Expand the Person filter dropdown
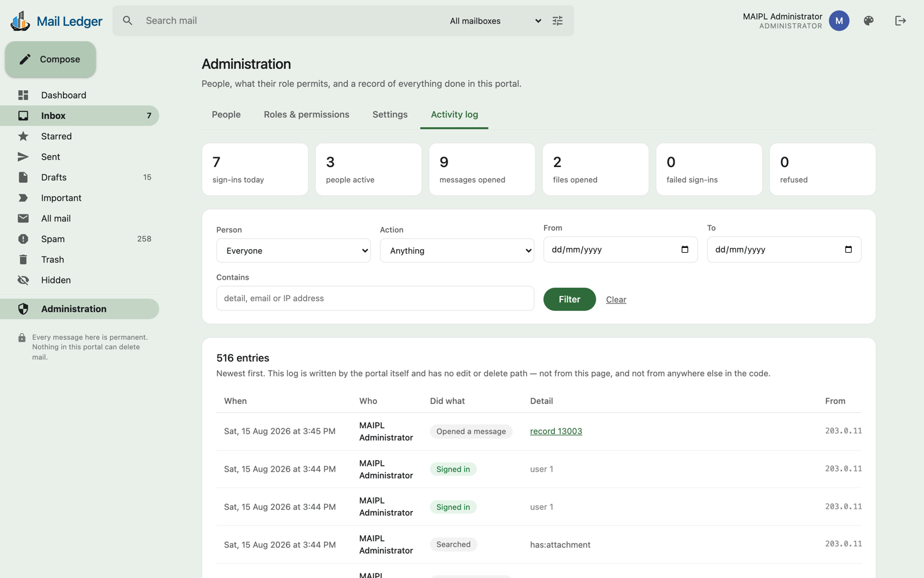This screenshot has height=578, width=924. pos(293,250)
